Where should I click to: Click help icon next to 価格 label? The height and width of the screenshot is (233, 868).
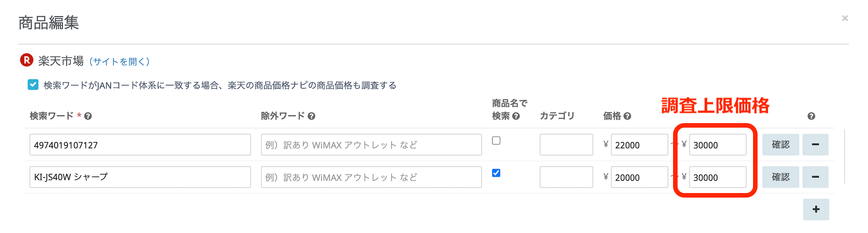[x=627, y=116]
